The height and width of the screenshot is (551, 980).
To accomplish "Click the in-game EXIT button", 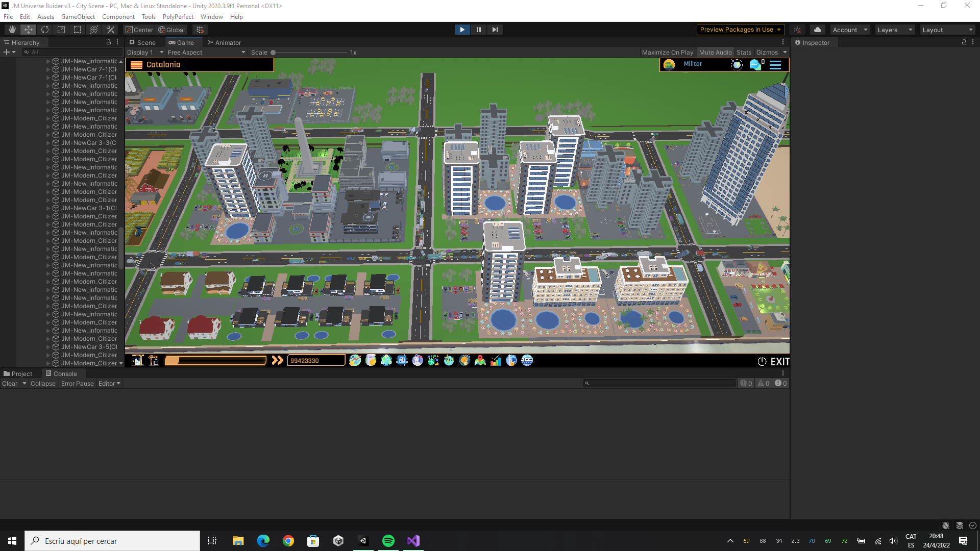I will pos(773,362).
